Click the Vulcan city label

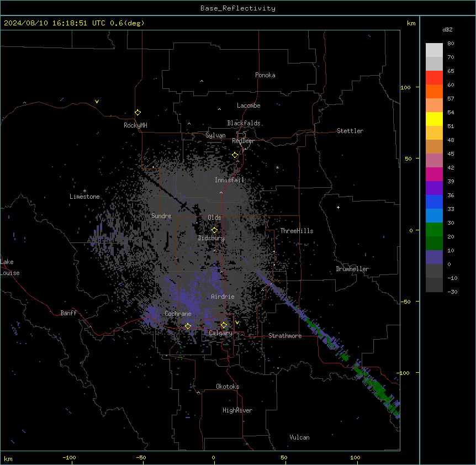[x=300, y=437]
